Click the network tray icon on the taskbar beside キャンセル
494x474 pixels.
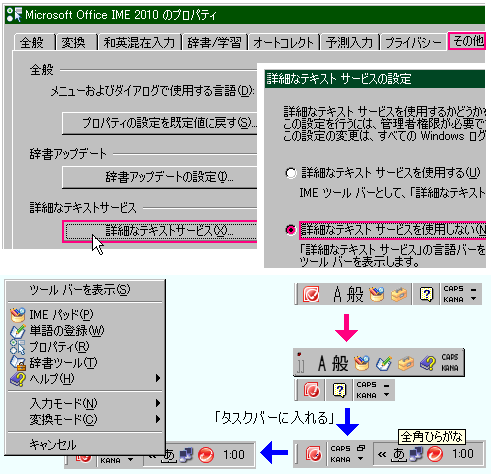[186, 455]
